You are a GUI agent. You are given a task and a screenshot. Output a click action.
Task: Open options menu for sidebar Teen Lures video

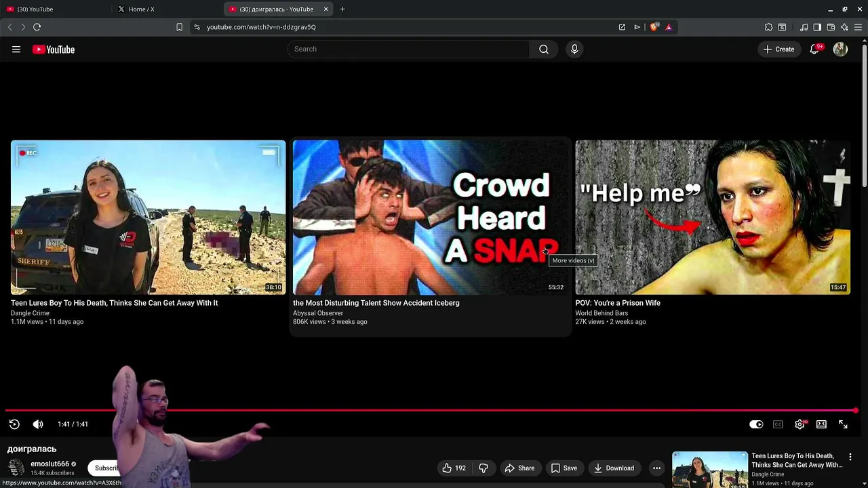click(x=850, y=457)
